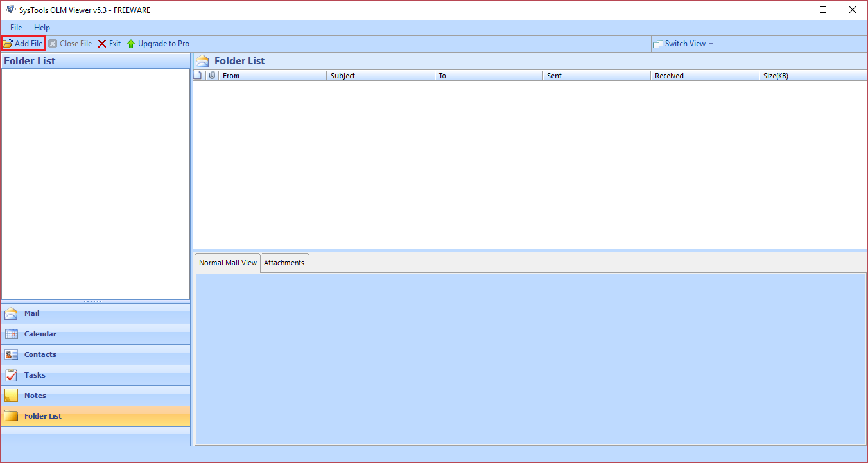Click the dotted splitter grip above Mail
The height and width of the screenshot is (463, 868).
(x=93, y=301)
